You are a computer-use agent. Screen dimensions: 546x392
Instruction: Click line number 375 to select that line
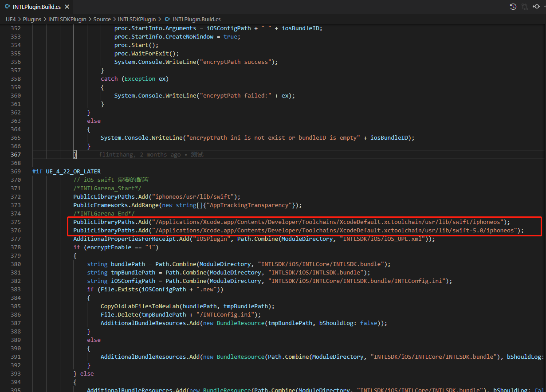click(16, 222)
